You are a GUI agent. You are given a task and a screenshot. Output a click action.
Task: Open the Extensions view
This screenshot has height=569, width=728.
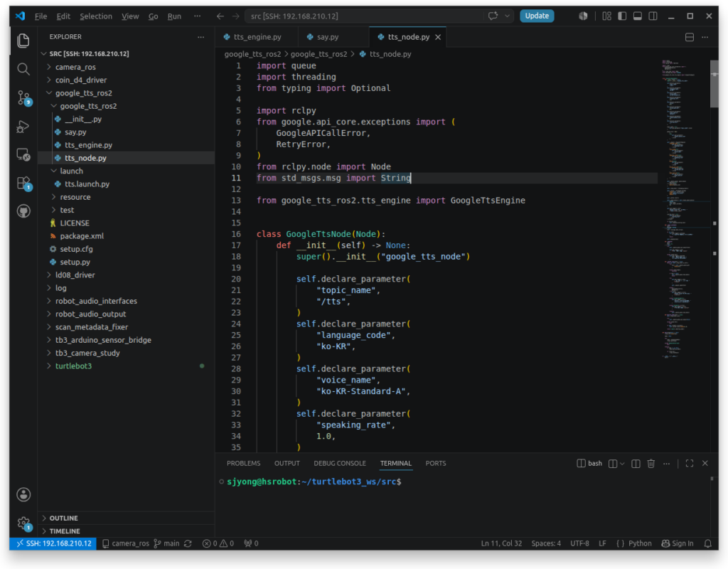tap(23, 183)
